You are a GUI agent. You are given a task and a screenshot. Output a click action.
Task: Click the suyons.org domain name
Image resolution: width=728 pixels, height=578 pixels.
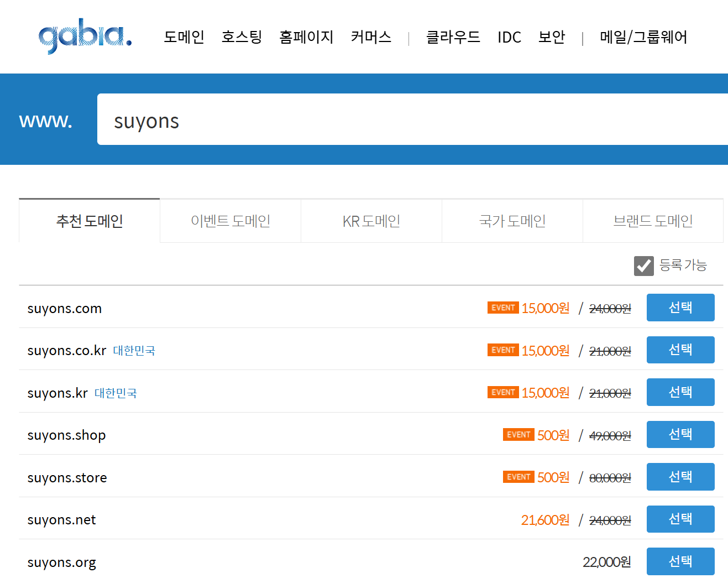pyautogui.click(x=61, y=563)
